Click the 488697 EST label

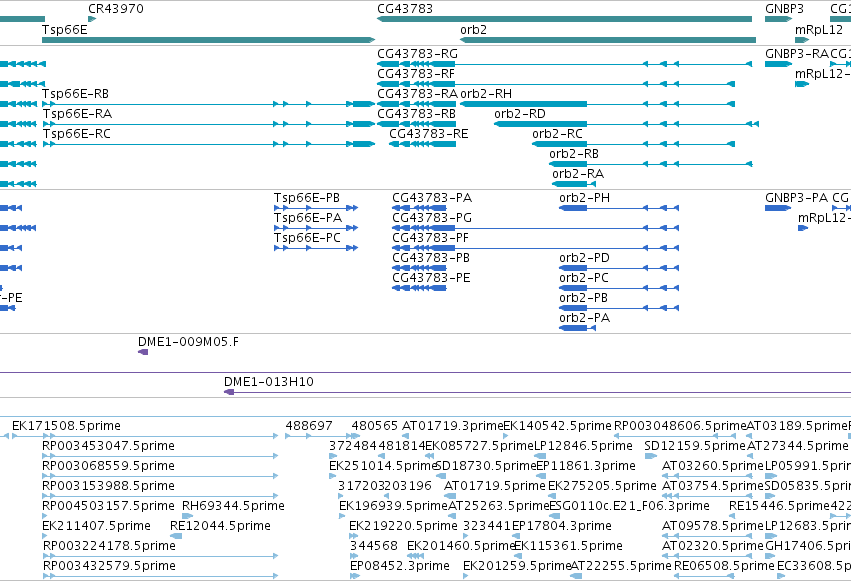309,426
